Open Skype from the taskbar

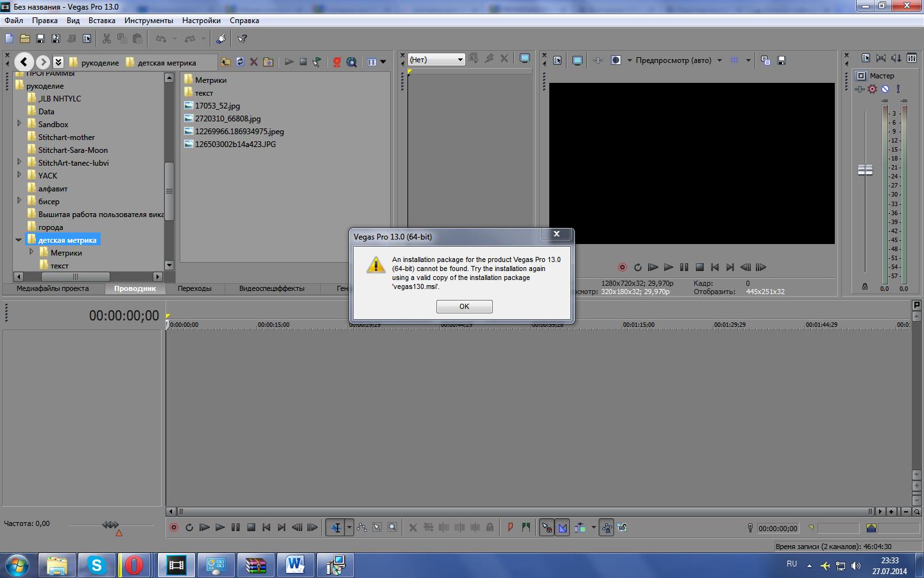97,565
